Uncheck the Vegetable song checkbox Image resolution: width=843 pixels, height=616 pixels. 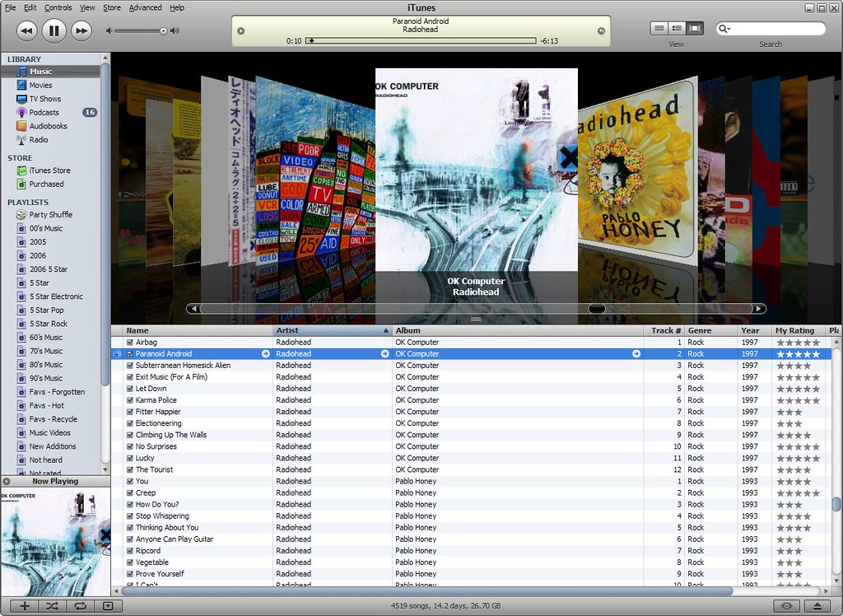tap(129, 562)
